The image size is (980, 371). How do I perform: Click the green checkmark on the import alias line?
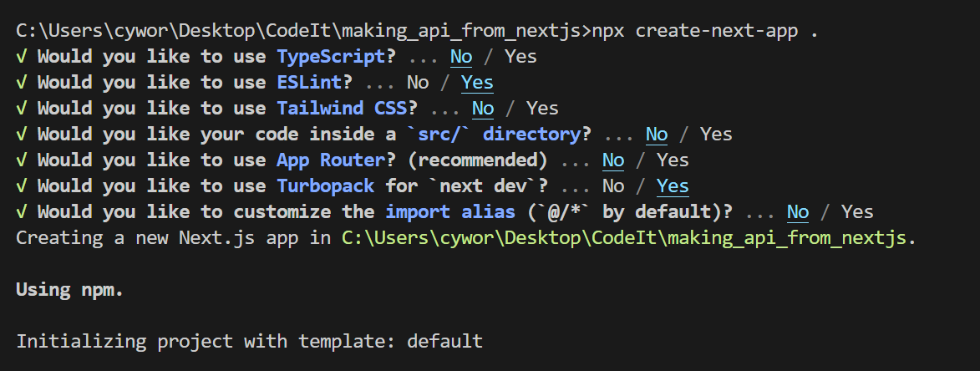[x=21, y=212]
